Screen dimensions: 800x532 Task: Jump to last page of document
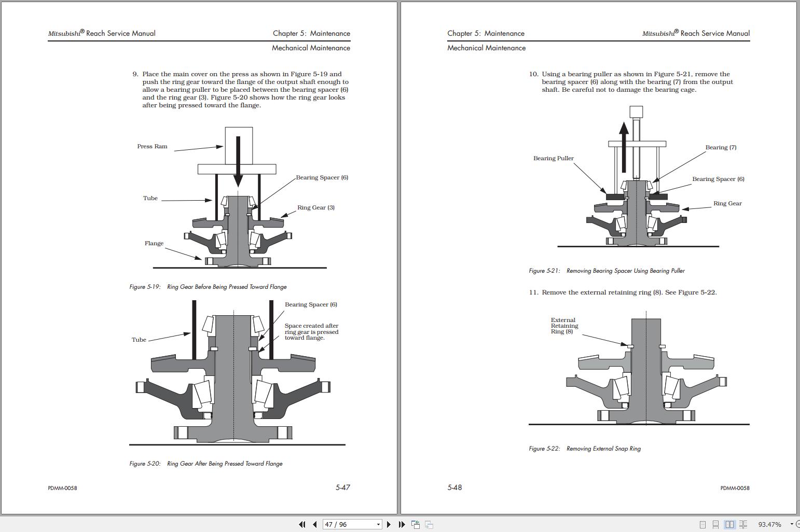402,524
